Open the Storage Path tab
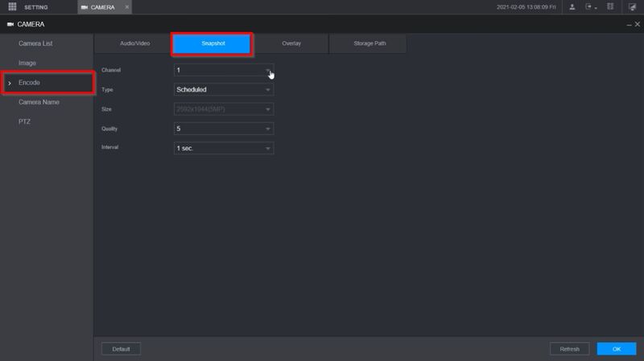644x361 pixels. pyautogui.click(x=369, y=43)
